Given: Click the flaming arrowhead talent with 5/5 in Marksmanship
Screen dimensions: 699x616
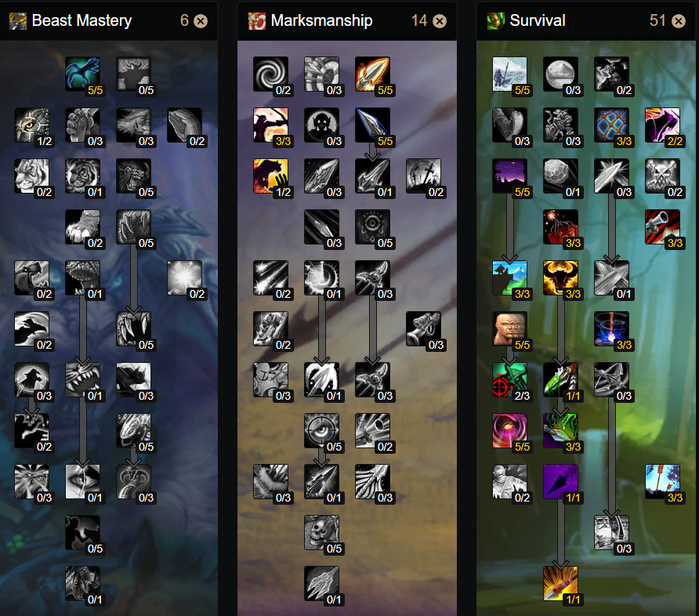Looking at the screenshot, I should pyautogui.click(x=372, y=74).
